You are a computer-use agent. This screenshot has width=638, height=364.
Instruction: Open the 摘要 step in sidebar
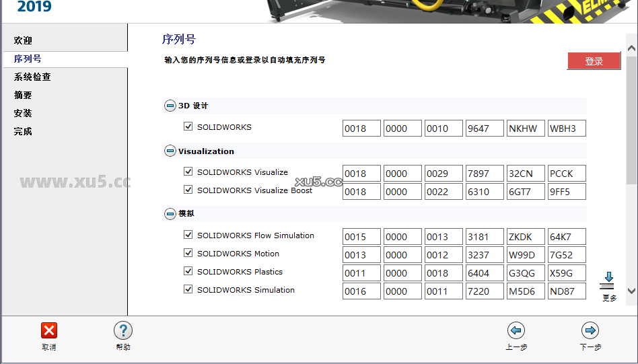(23, 95)
